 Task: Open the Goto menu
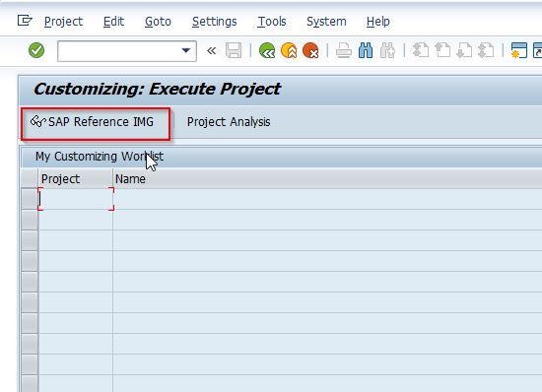(158, 22)
